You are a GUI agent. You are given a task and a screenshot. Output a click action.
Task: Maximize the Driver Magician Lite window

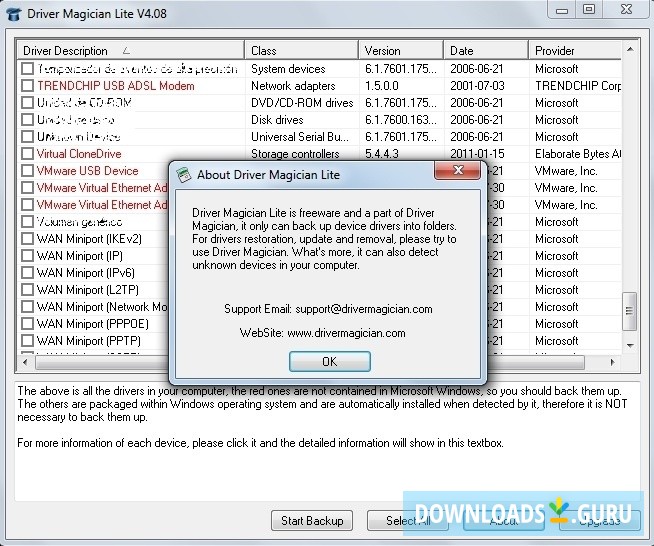[589, 9]
